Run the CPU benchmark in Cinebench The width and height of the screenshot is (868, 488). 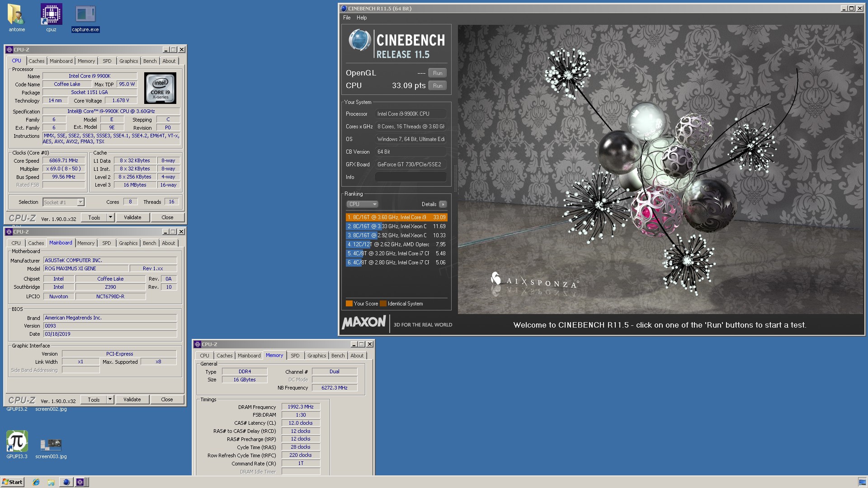point(438,86)
